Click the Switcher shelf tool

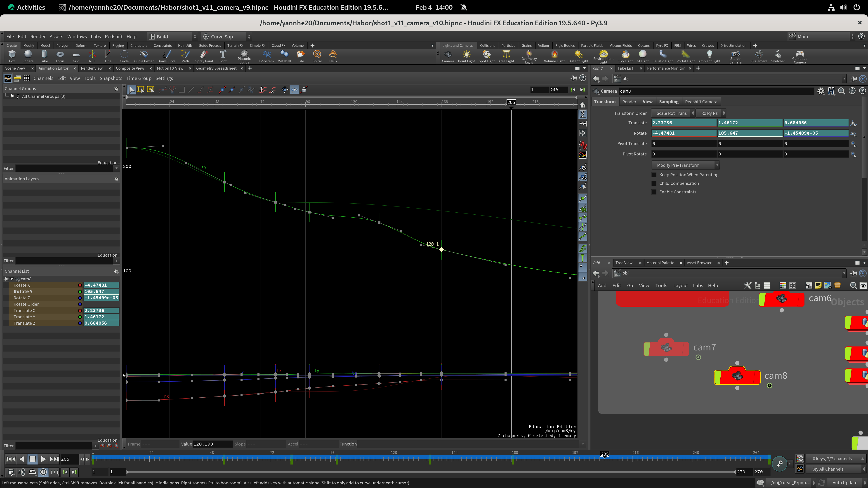pyautogui.click(x=778, y=56)
